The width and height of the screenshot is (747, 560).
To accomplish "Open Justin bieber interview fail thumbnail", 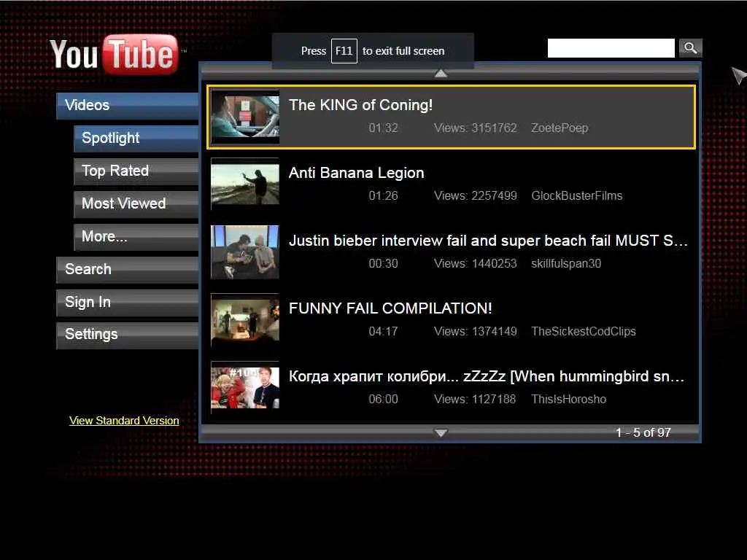I will pos(245,252).
